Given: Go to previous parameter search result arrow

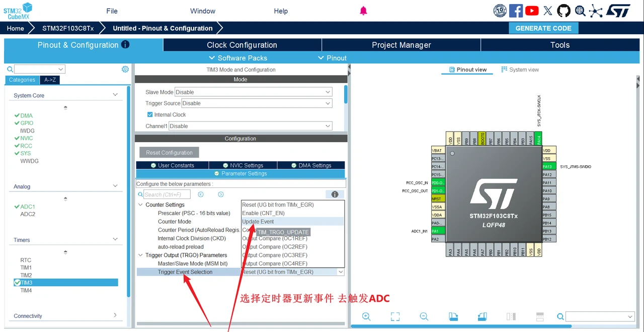Looking at the screenshot, I should (201, 194).
